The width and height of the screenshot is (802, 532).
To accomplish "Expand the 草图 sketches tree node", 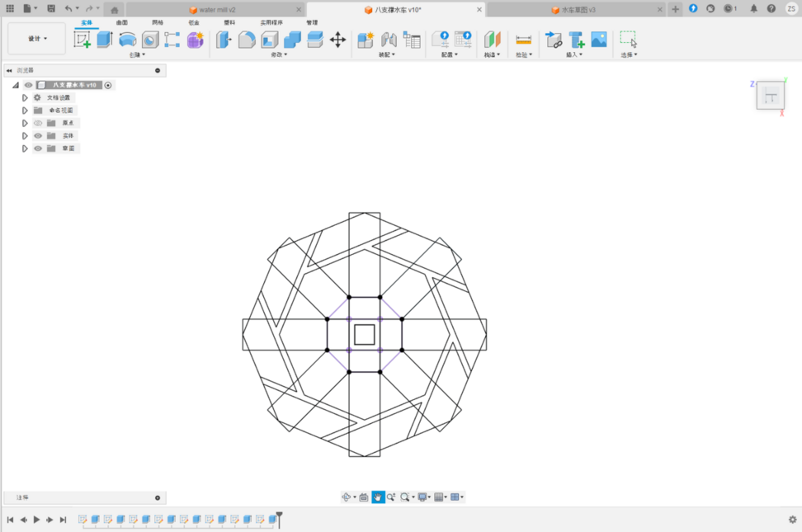I will tap(26, 148).
